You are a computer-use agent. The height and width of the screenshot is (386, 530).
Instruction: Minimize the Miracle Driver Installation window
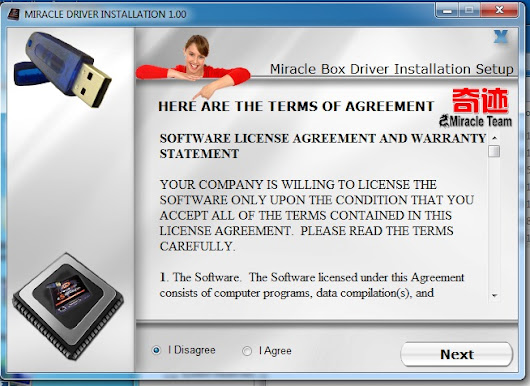447,10
